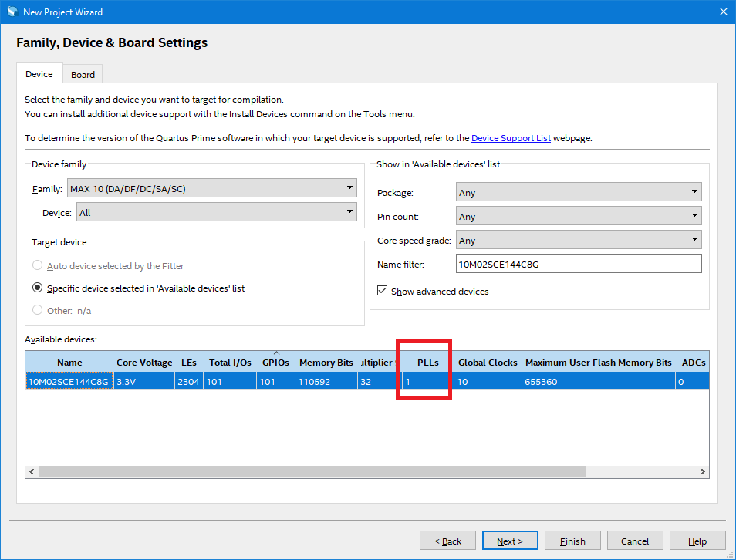736x560 pixels.
Task: Expand the Family dropdown
Action: pos(212,188)
